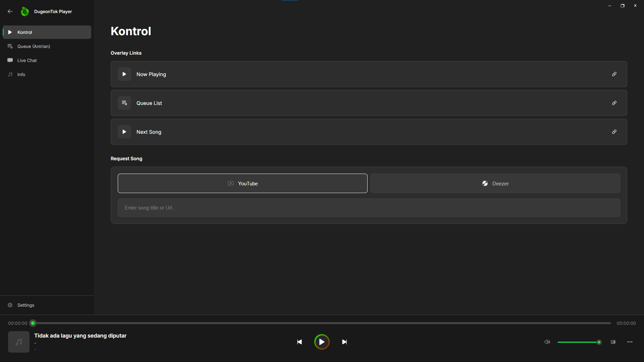This screenshot has height=362, width=644.
Task: Copy the Now Playing overlay link
Action: pos(614,74)
